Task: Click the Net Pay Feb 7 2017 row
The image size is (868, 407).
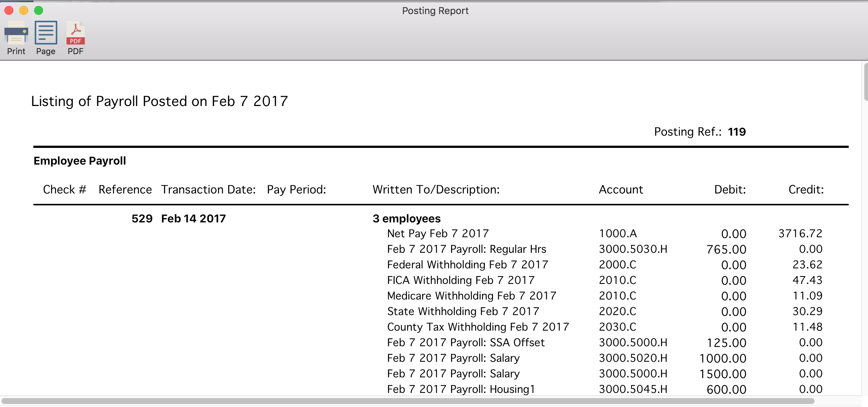Action: [x=437, y=234]
